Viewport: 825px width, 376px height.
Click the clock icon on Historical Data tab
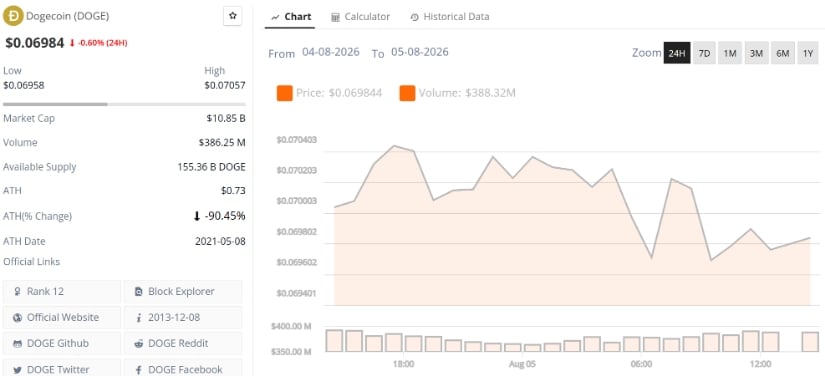[414, 17]
